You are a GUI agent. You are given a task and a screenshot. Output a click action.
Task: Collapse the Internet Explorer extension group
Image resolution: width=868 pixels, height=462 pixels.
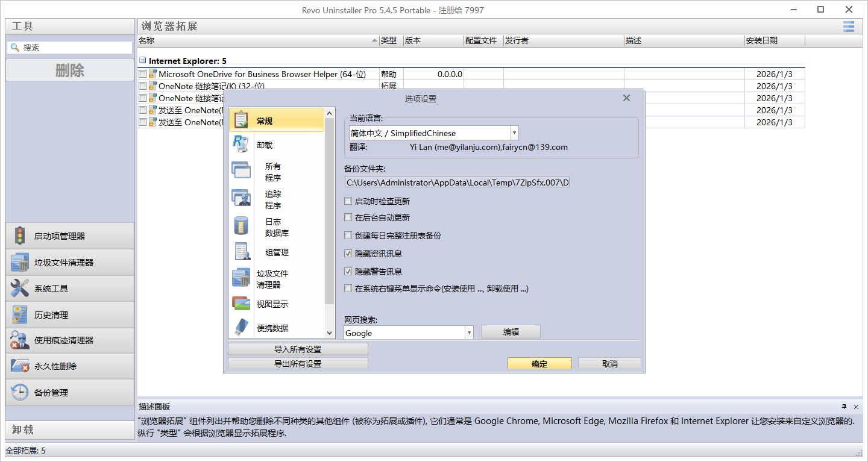point(142,61)
